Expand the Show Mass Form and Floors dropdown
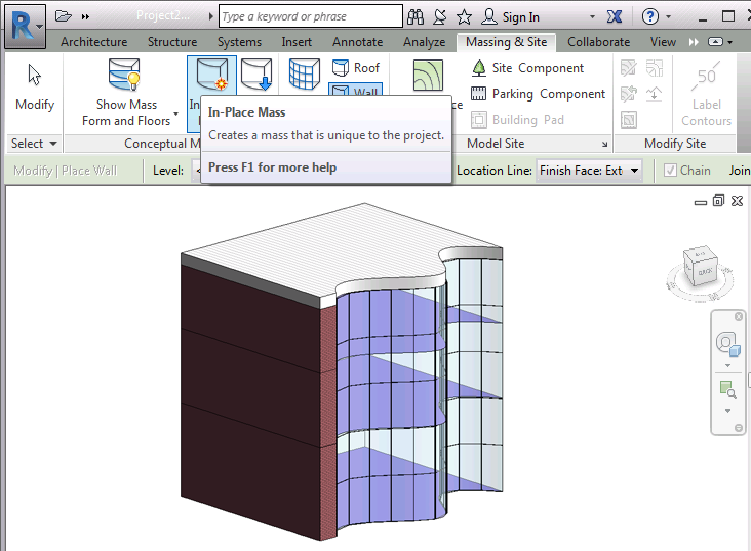 click(176, 115)
